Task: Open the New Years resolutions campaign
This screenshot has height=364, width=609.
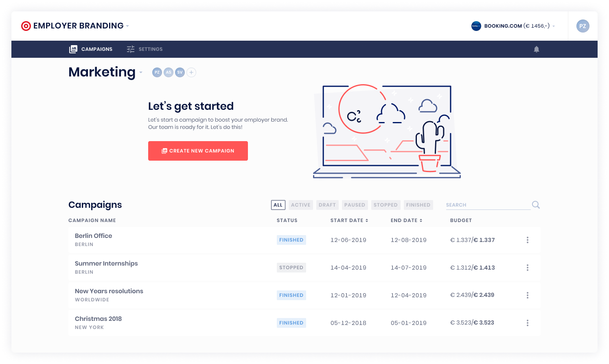Action: click(x=109, y=291)
